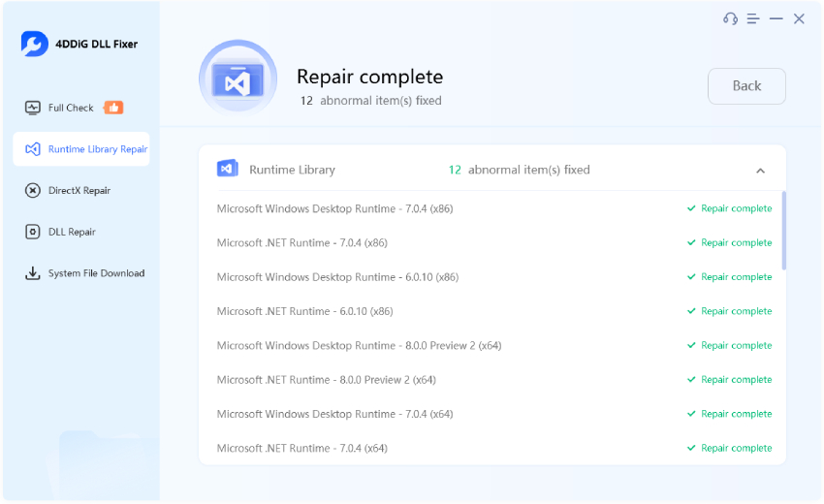824x504 pixels.
Task: Click the System File Download arrow icon
Action: tap(33, 273)
